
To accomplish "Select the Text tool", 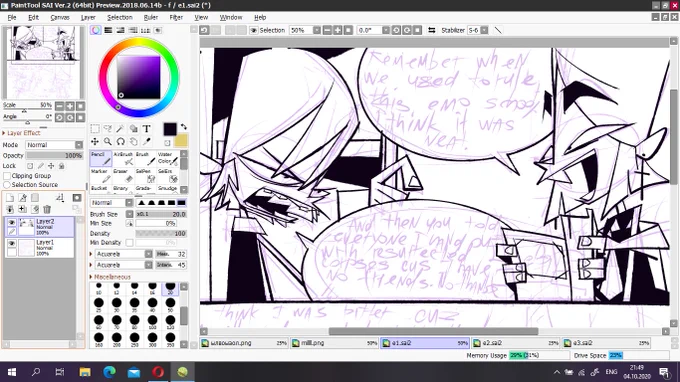I will coord(147,129).
